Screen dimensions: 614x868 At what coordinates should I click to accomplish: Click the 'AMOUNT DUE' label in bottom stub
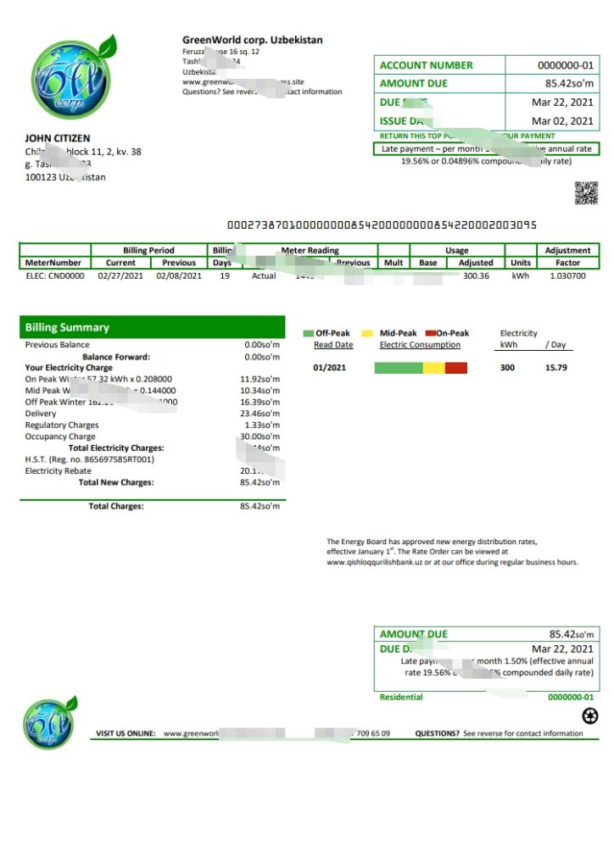[414, 634]
